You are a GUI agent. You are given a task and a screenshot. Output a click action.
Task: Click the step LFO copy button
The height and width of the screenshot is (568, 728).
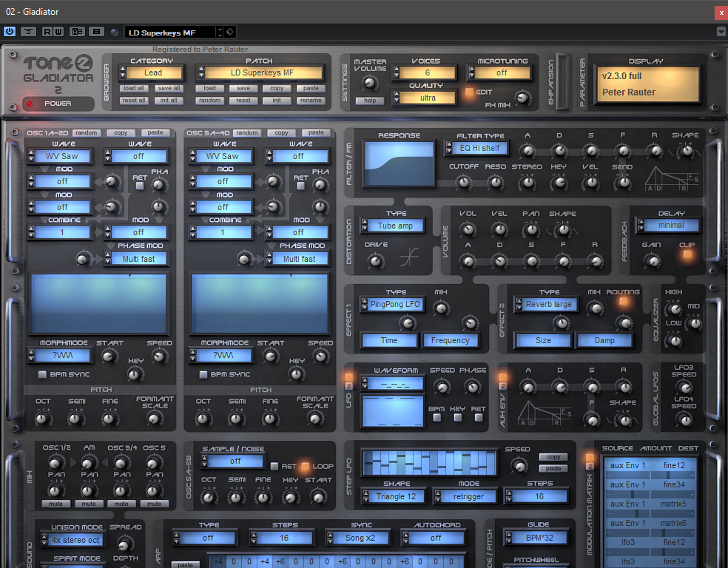tap(553, 457)
